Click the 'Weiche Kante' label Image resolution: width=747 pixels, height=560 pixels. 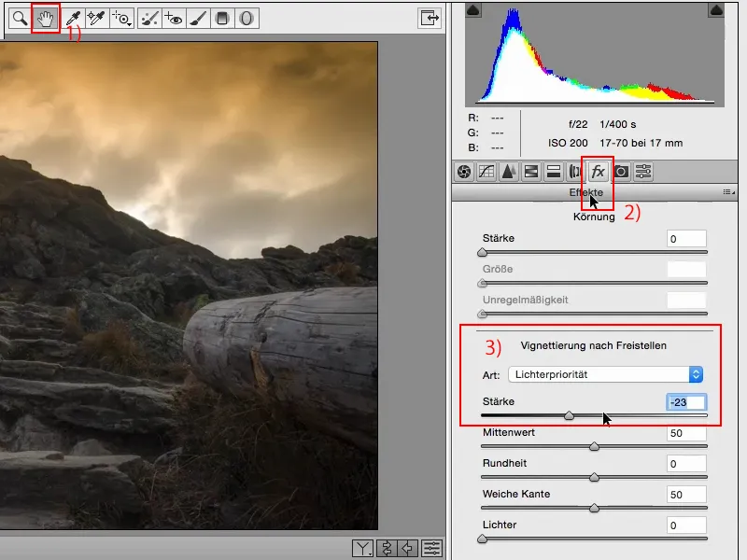pyautogui.click(x=516, y=494)
